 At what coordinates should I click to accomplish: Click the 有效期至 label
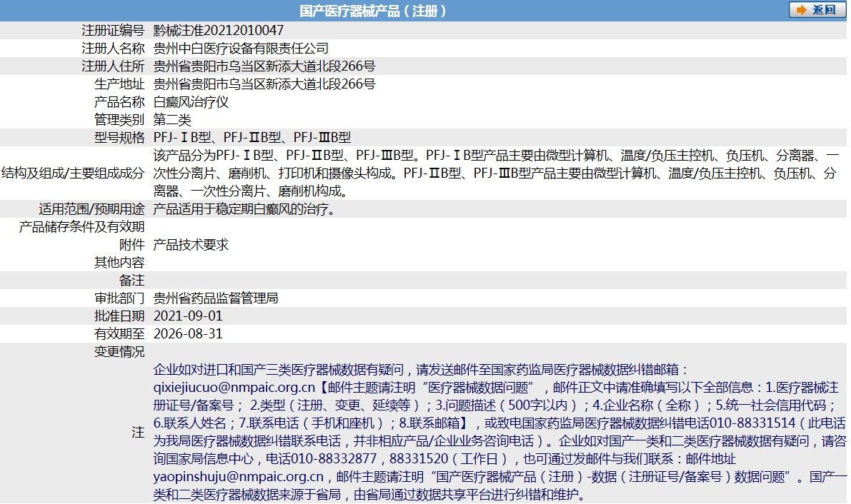coord(119,334)
